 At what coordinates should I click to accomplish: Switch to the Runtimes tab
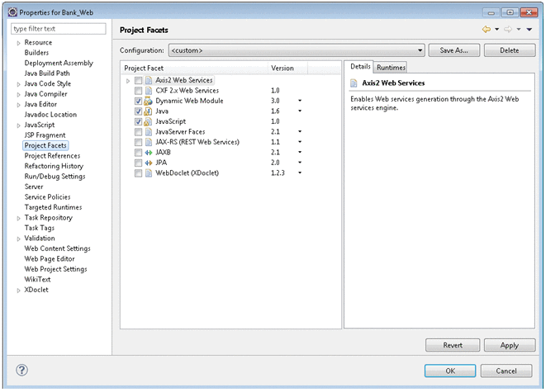[391, 67]
